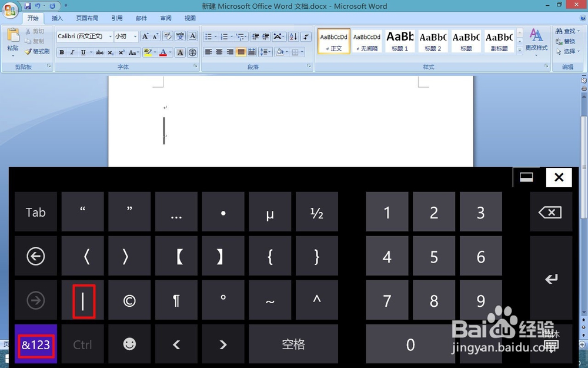Toggle Character Shading icon
588x368 pixels.
[x=181, y=52]
